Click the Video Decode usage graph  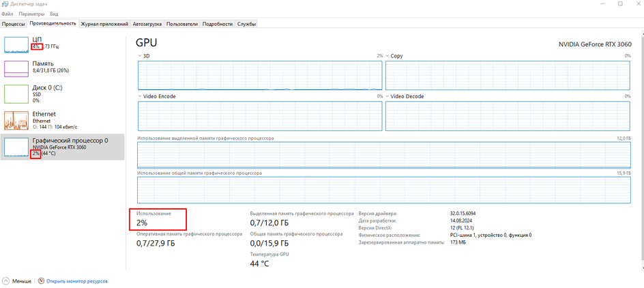pyautogui.click(x=508, y=116)
